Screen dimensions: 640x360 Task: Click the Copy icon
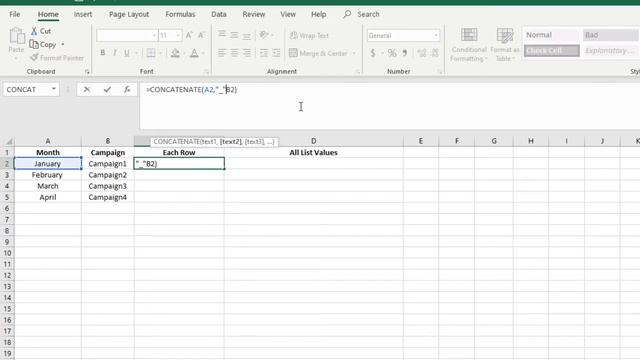click(x=34, y=44)
